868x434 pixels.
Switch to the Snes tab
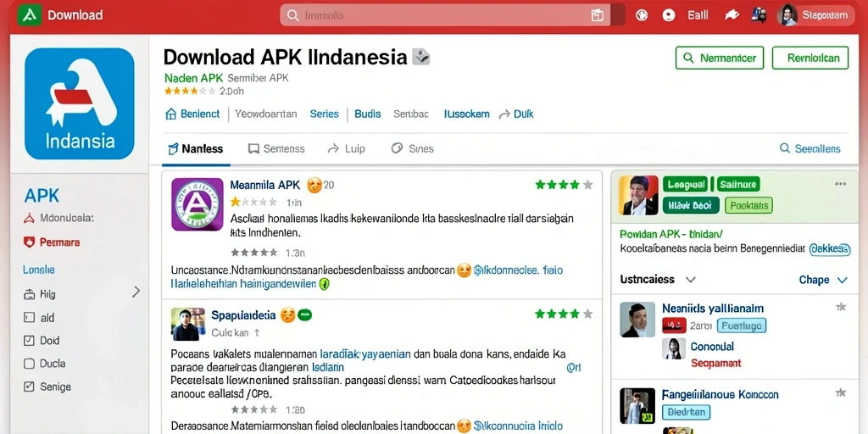(413, 148)
